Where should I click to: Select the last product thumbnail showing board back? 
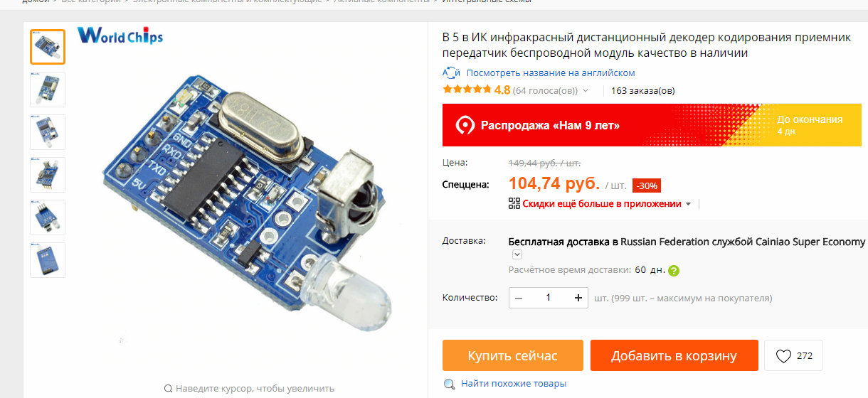[x=48, y=260]
